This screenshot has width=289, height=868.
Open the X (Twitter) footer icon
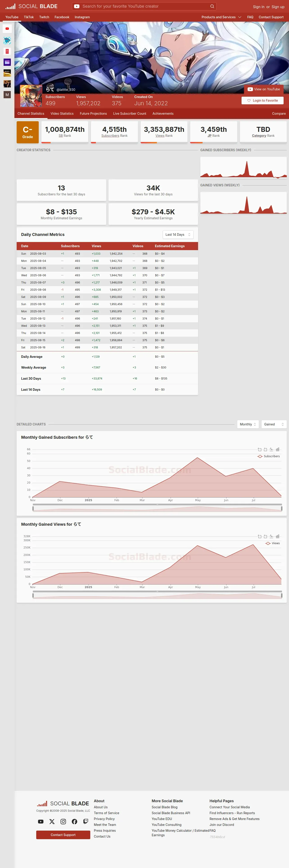pos(52,822)
